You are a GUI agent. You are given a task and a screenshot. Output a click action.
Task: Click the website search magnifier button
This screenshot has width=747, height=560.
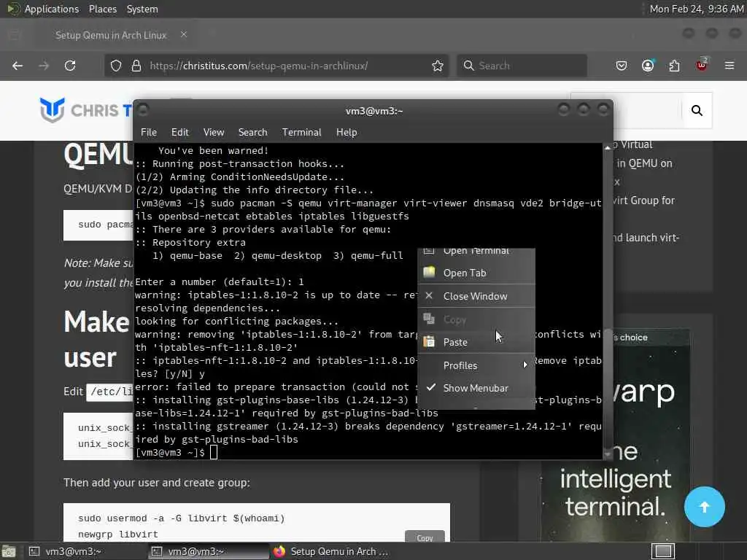tap(697, 111)
